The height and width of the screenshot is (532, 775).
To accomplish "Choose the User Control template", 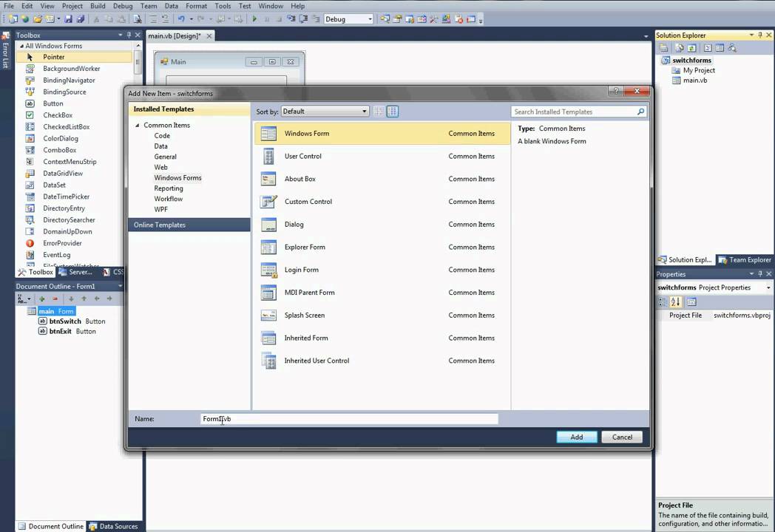I will point(382,156).
